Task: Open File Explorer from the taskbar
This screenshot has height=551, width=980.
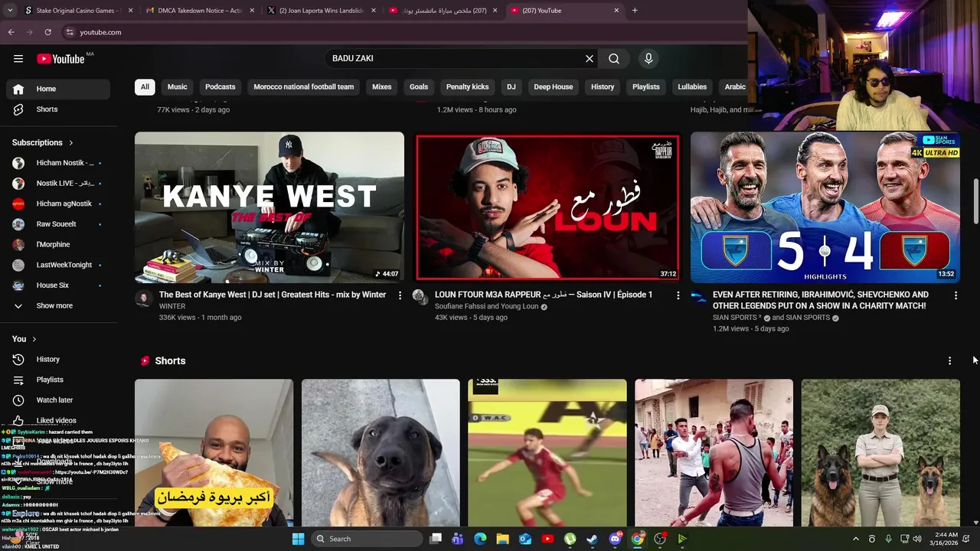Action: click(502, 539)
